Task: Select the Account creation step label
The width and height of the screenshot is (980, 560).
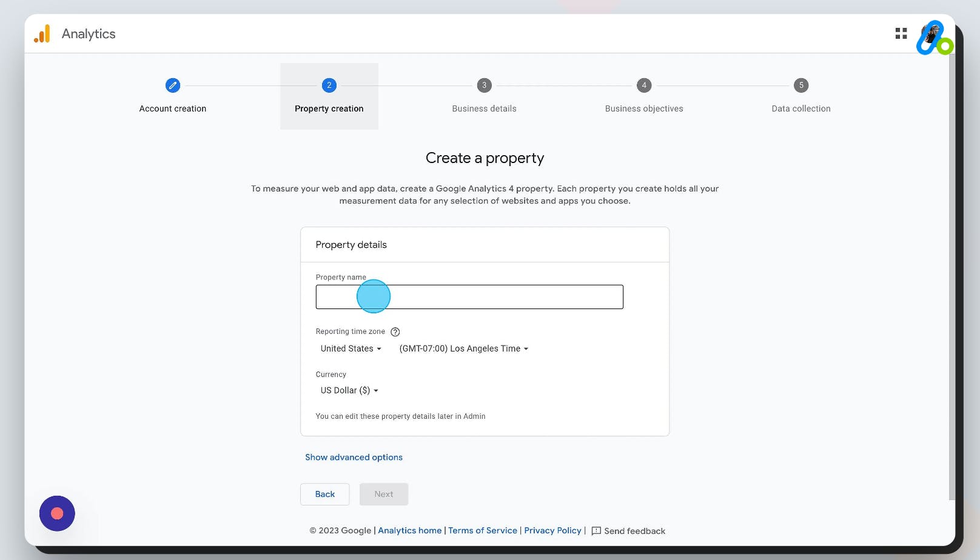Action: 172,108
